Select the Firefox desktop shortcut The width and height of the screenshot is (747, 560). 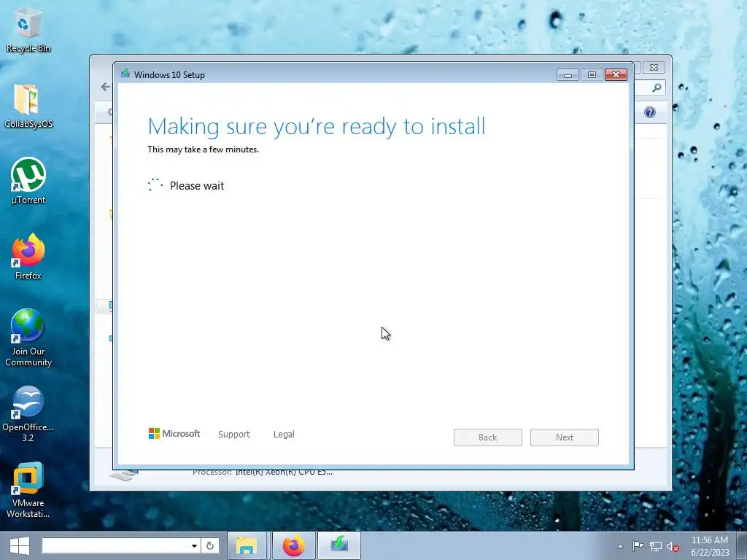[28, 257]
